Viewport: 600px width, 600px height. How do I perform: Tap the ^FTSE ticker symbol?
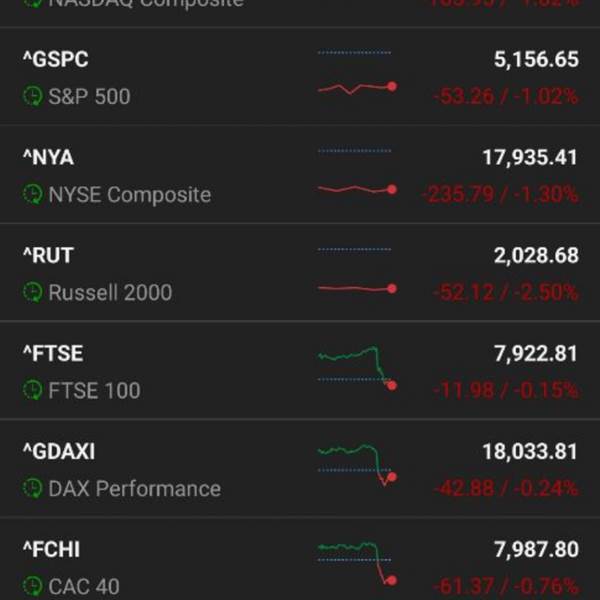(x=53, y=354)
